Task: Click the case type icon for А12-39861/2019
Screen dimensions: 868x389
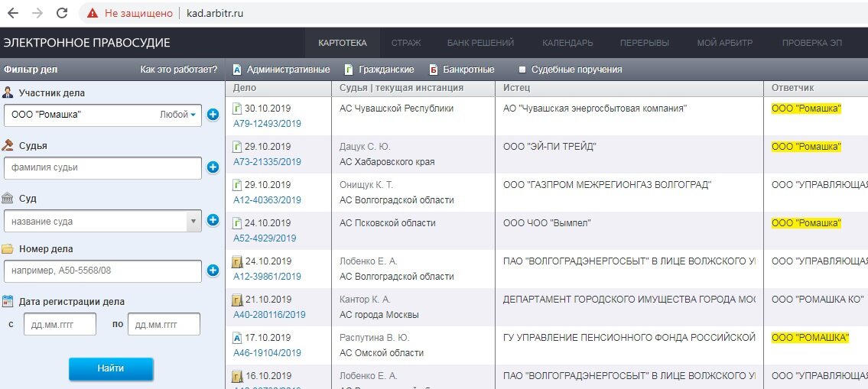Action: [237, 261]
